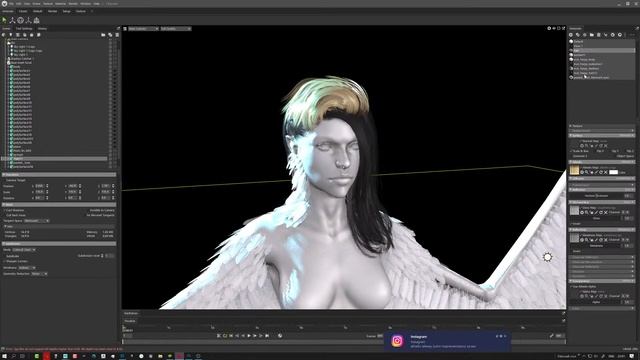Click the duplicate icon in Scene panel toolbar
This screenshot has height=360, width=640.
point(110,35)
